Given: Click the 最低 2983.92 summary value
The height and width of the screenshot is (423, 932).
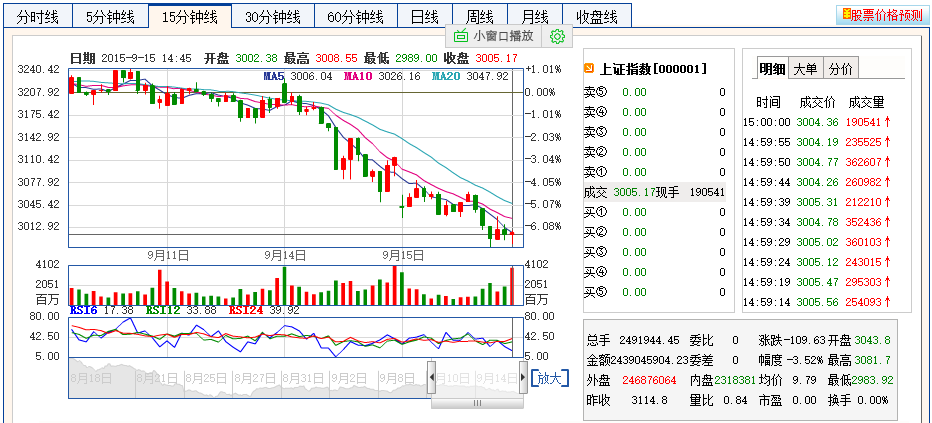Looking at the screenshot, I should 872,380.
